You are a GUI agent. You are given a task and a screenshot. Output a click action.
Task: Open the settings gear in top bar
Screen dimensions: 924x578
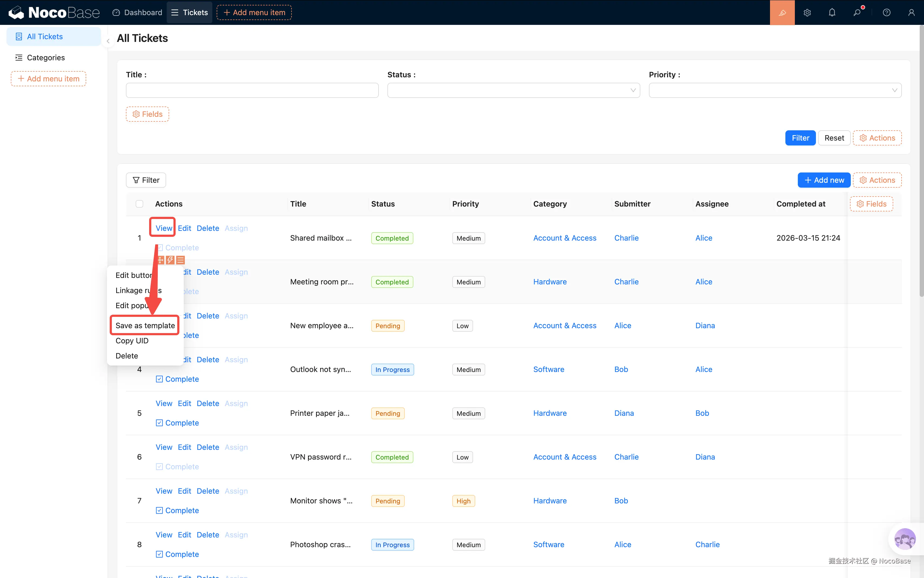point(807,13)
